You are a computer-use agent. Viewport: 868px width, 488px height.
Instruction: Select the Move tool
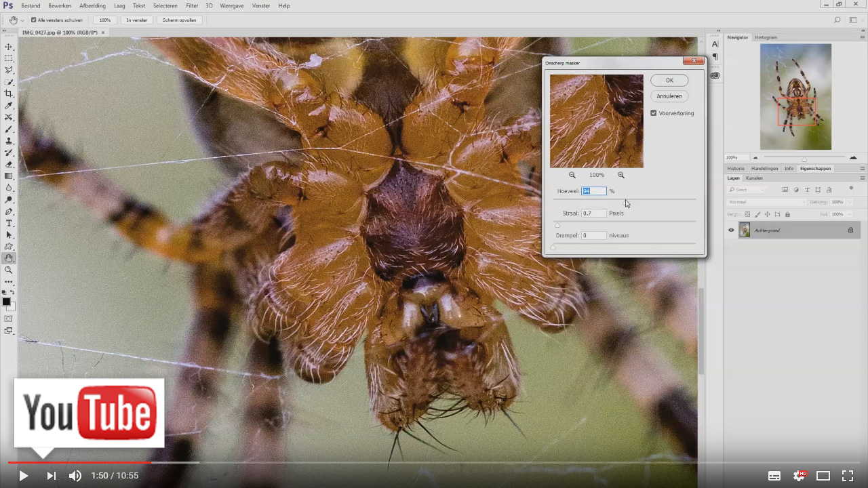(x=9, y=47)
